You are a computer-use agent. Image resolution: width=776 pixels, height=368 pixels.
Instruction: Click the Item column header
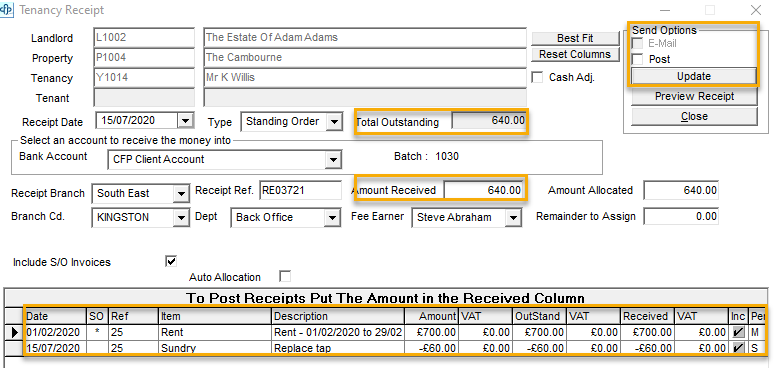[x=215, y=316]
